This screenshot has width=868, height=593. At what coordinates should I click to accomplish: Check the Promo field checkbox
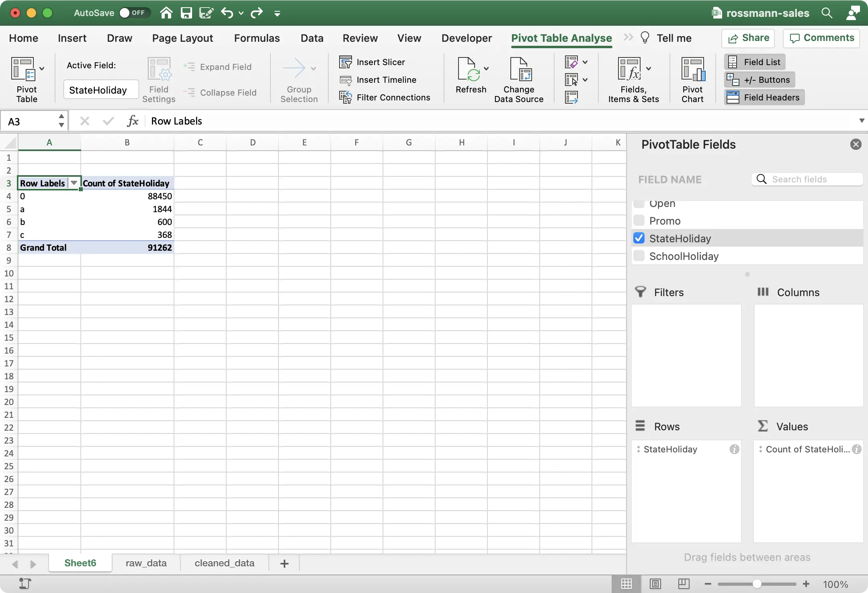pyautogui.click(x=639, y=221)
